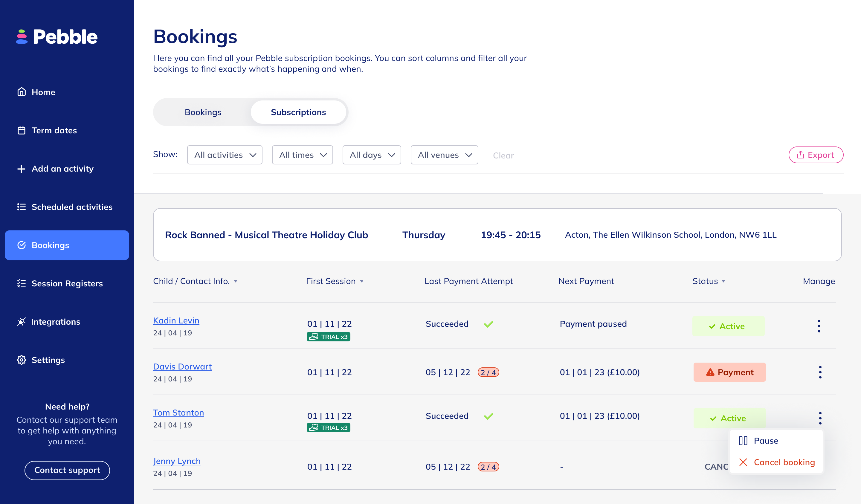
Task: Click the Contact support button
Action: tap(67, 470)
